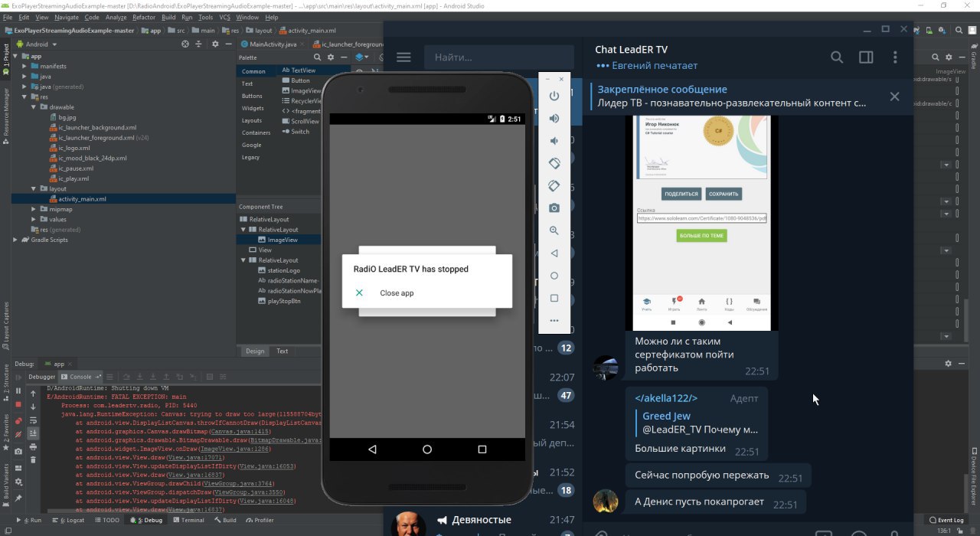Expand the Gradle Scripts node
The width and height of the screenshot is (980, 536).
coord(15,240)
